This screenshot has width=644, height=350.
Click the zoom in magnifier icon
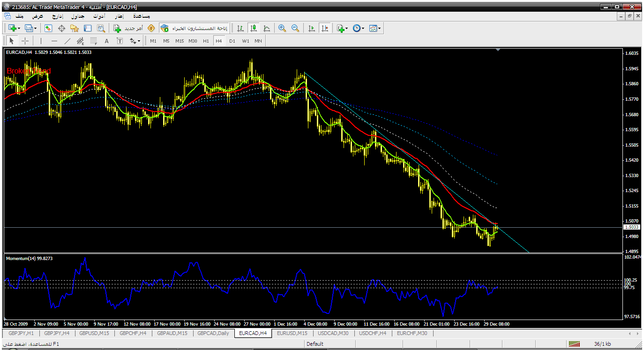click(282, 28)
